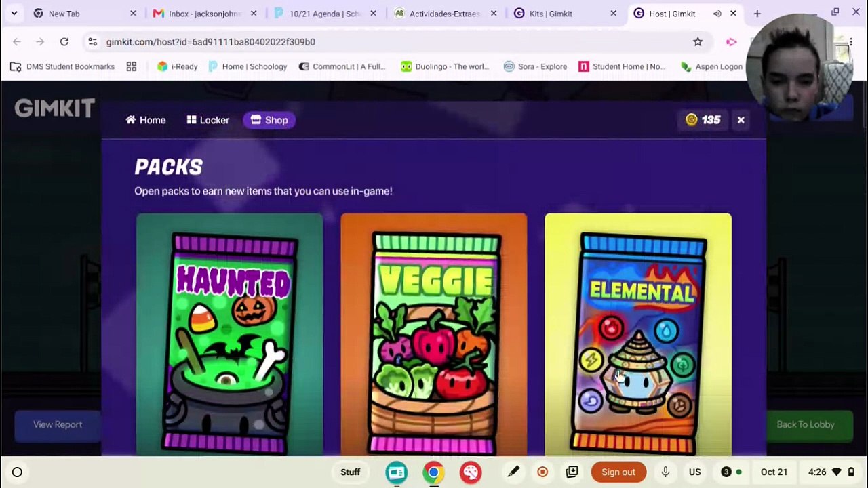Open the Duolingo bookmark
This screenshot has height=488, width=868.
(444, 66)
